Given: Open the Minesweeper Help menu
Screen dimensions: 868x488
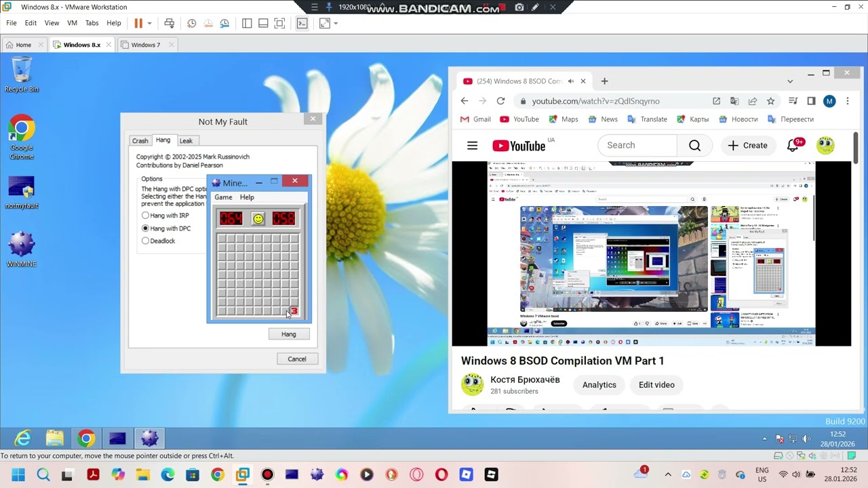Looking at the screenshot, I should [x=247, y=197].
